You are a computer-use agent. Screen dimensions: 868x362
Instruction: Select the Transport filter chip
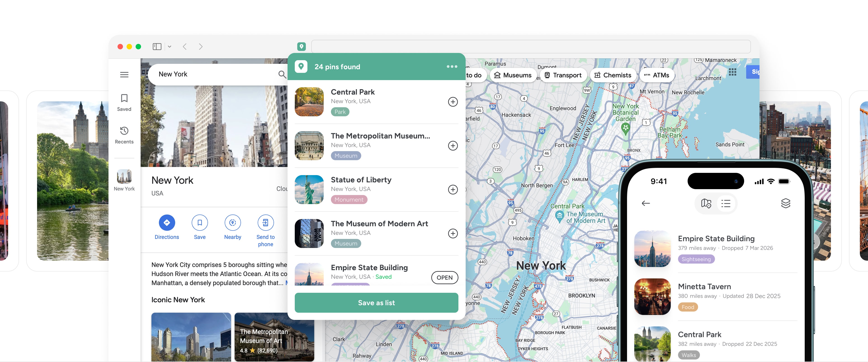pyautogui.click(x=563, y=75)
